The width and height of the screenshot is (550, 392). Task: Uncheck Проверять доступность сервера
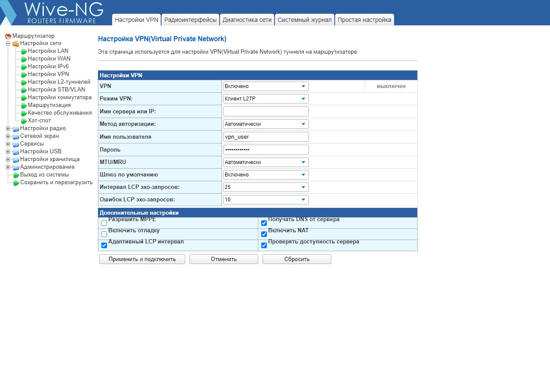coord(264,246)
